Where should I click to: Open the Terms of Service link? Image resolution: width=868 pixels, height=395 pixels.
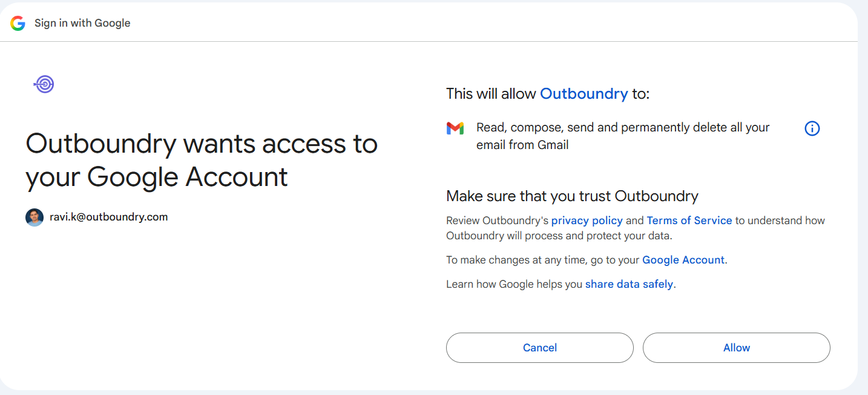click(689, 221)
